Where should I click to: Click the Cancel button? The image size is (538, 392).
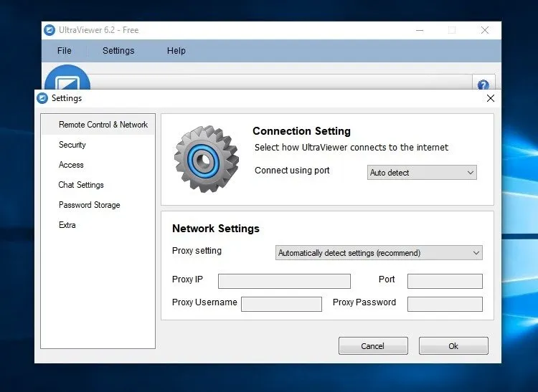[373, 345]
